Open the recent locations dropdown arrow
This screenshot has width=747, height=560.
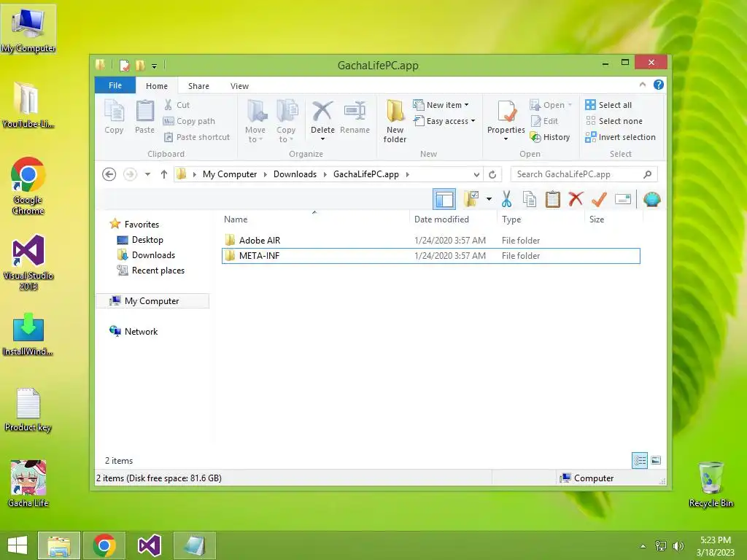click(147, 174)
